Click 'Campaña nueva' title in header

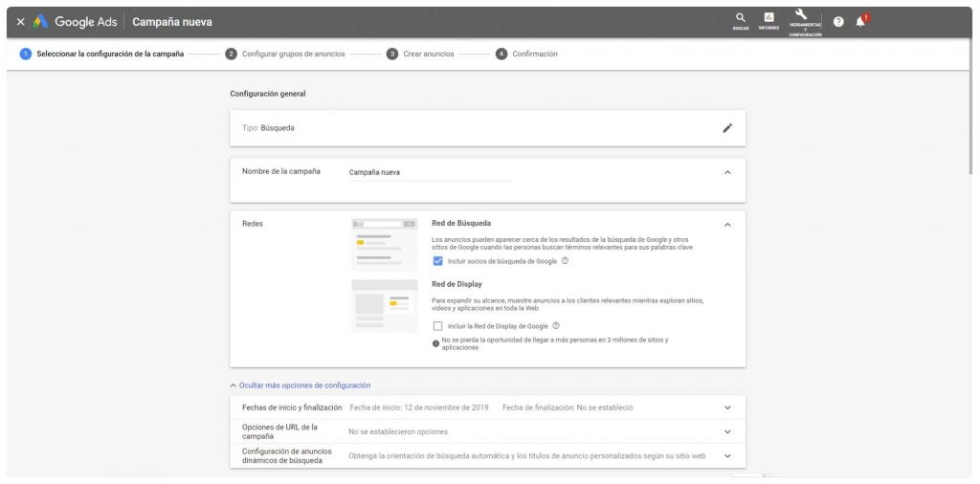coord(172,22)
